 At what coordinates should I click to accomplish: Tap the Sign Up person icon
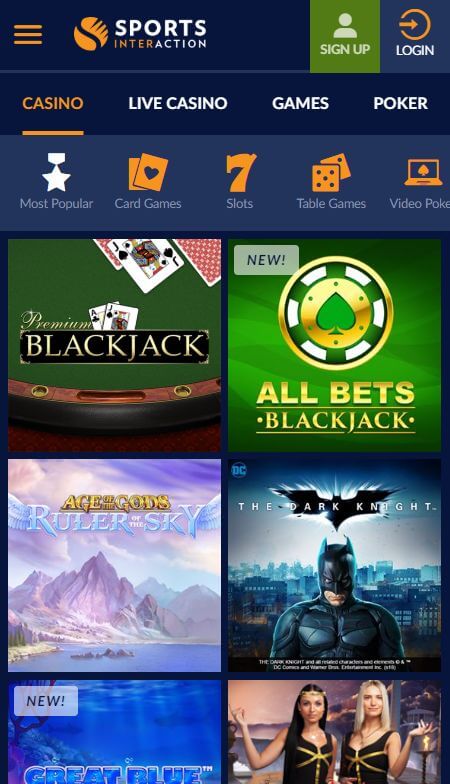coord(345,26)
